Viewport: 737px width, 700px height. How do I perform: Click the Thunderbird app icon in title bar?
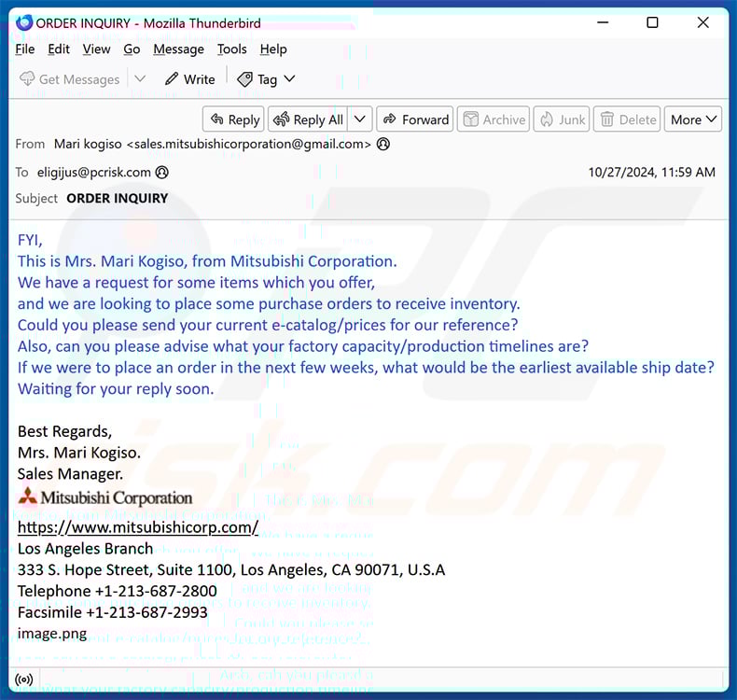tap(24, 22)
